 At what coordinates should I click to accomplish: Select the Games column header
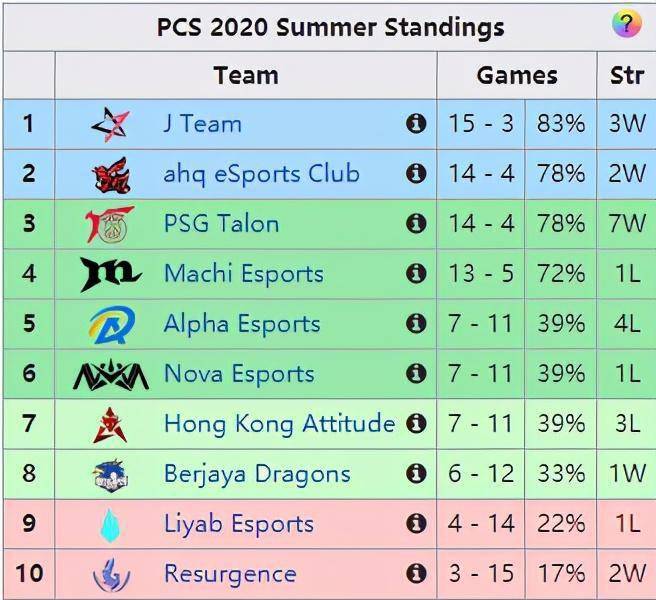[517, 76]
